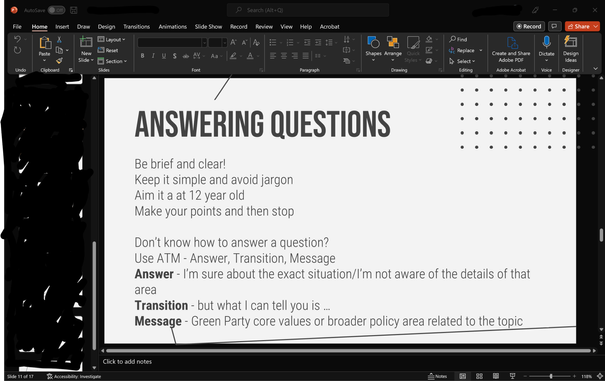Toggle the Notes pane in status bar

(x=437, y=376)
